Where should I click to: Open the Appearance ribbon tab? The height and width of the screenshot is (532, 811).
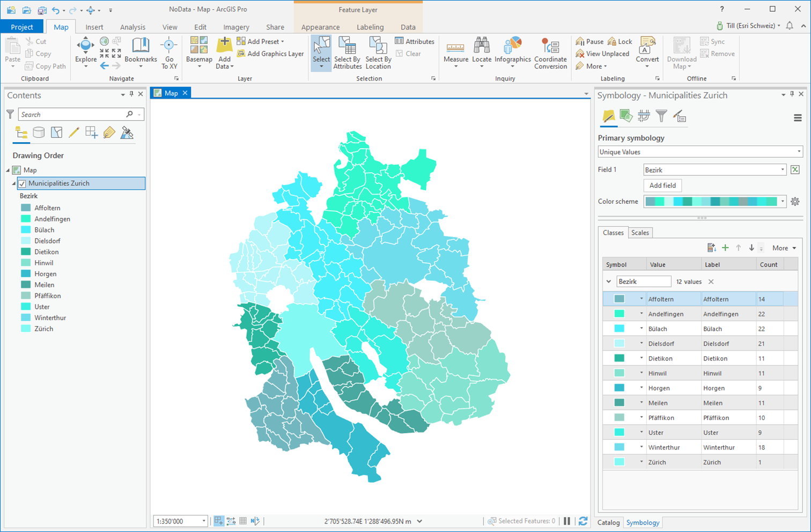[x=320, y=27]
